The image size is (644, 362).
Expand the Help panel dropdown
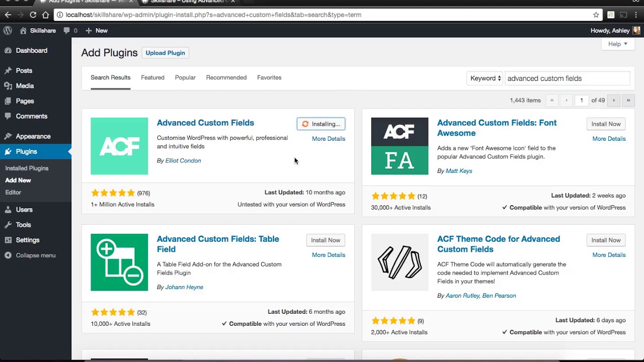[618, 44]
